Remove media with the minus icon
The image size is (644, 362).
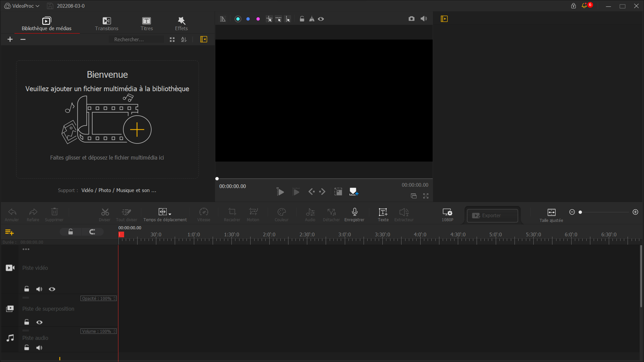(23, 40)
